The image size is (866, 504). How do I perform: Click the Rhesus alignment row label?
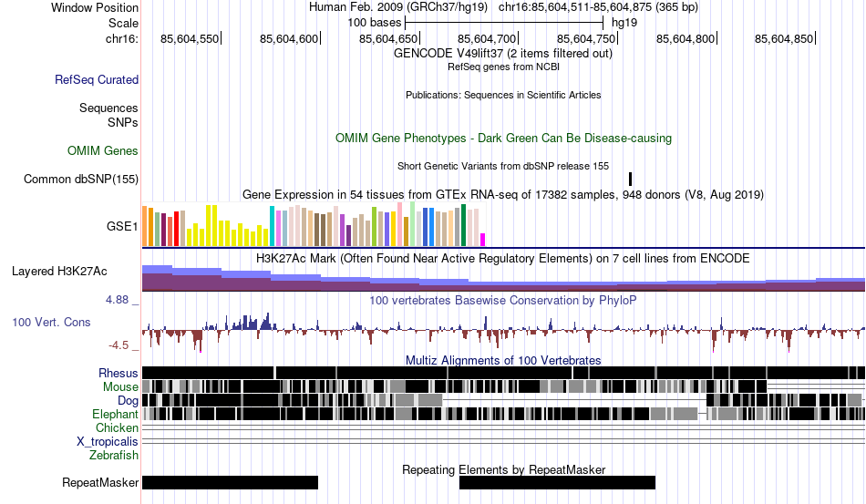[119, 373]
